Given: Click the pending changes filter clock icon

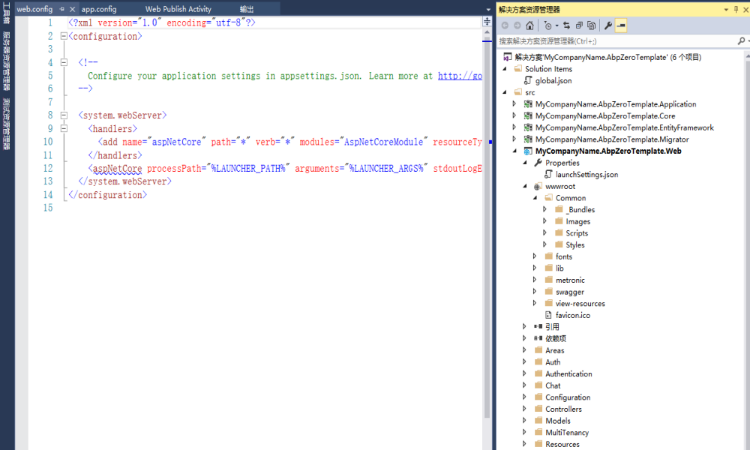Looking at the screenshot, I should pyautogui.click(x=548, y=25).
